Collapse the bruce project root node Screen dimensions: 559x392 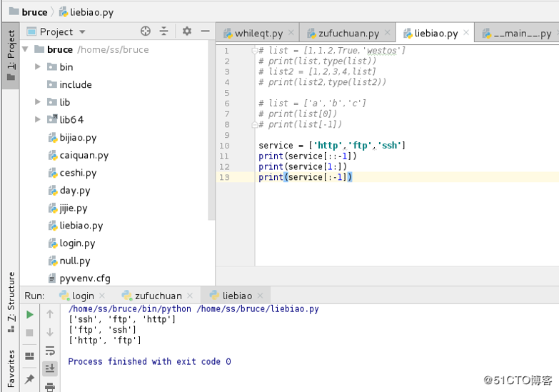25,49
